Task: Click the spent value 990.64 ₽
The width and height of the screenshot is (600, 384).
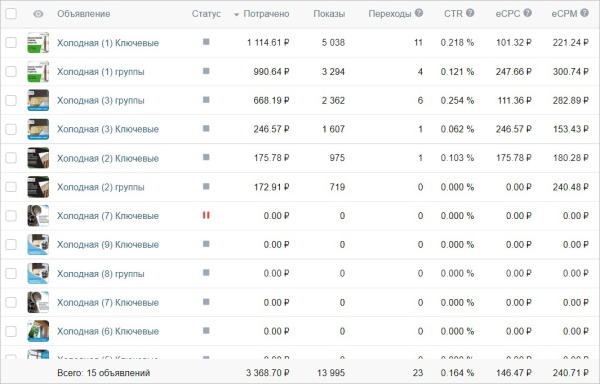Action: [x=271, y=72]
